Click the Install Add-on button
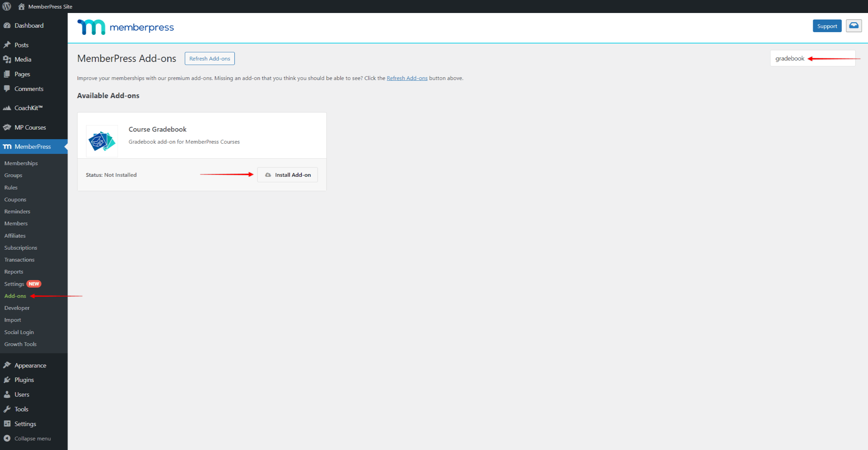This screenshot has height=450, width=868. [x=288, y=174]
